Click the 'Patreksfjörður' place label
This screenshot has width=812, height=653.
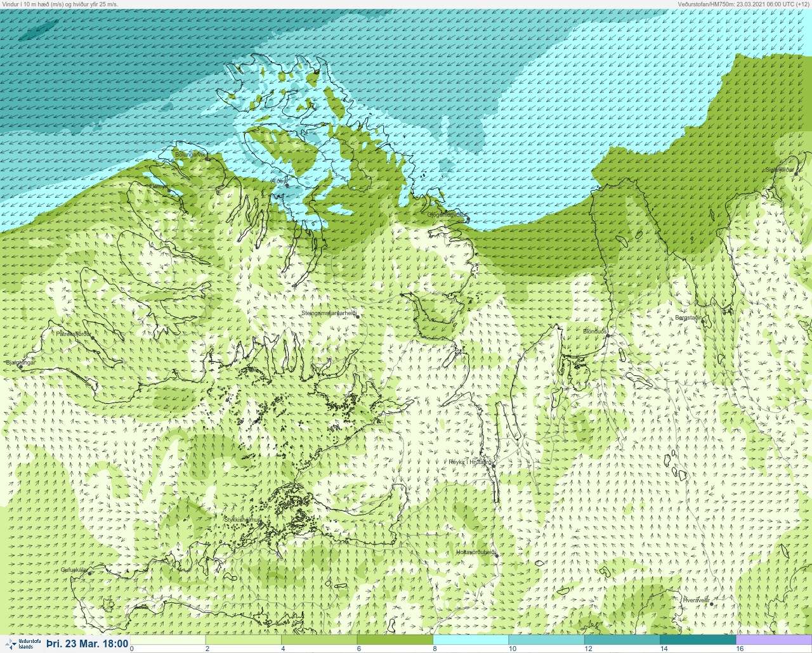pyautogui.click(x=74, y=333)
